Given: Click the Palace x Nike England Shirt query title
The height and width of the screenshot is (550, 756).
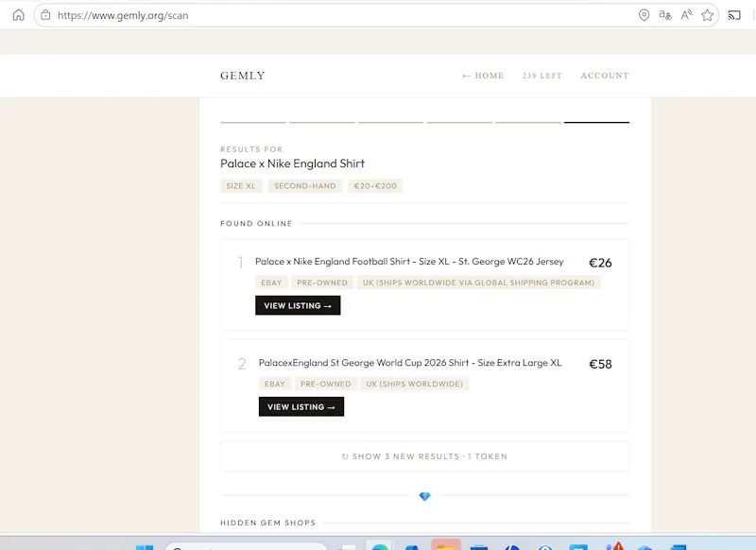Looking at the screenshot, I should tap(292, 163).
